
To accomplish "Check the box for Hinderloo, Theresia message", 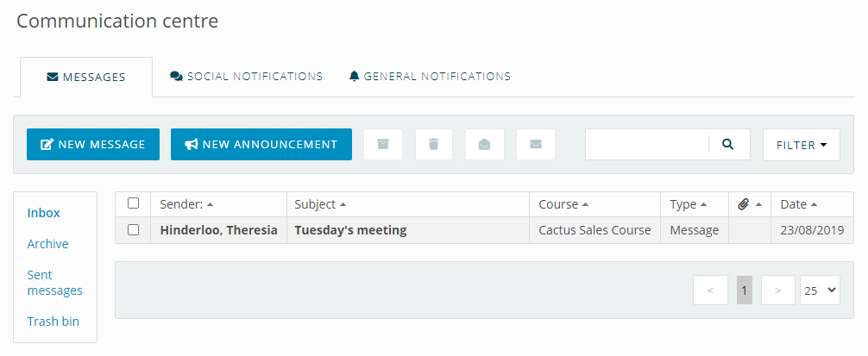I will 134,229.
